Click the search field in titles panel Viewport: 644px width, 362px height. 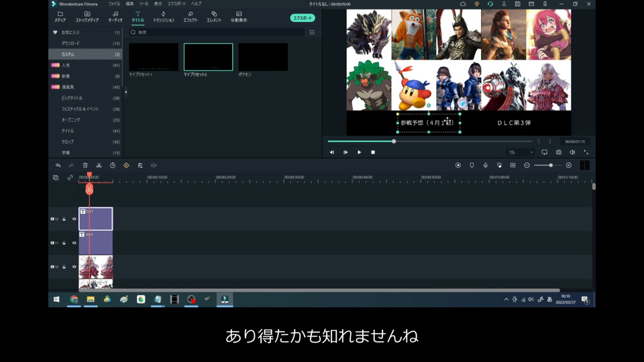coord(217,32)
